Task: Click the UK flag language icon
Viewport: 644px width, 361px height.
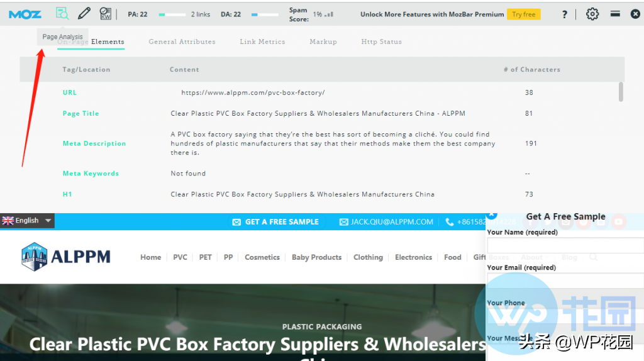Action: (x=8, y=221)
